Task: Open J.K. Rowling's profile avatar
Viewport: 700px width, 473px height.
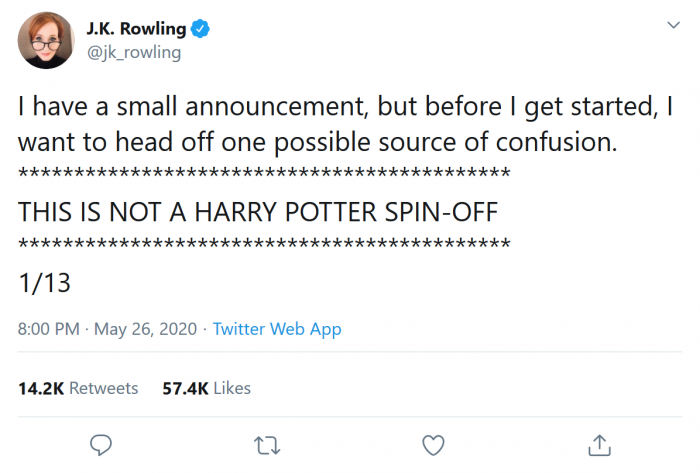Action: click(x=44, y=41)
